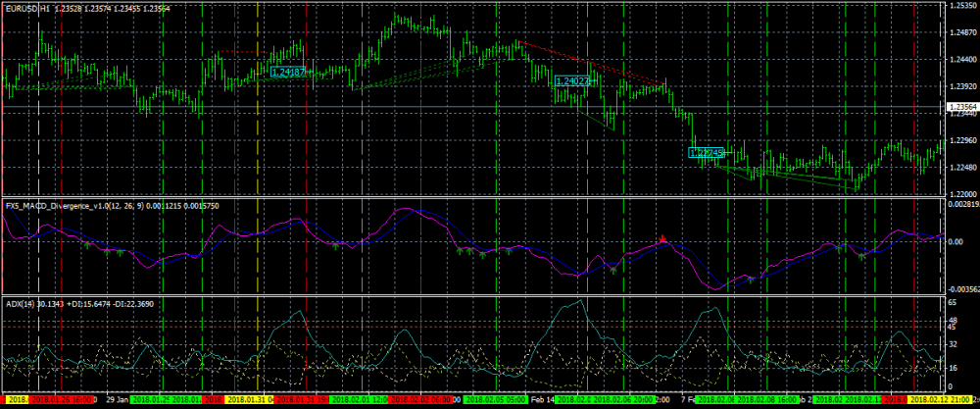Click the red divergence arrow on MACD

[663, 238]
